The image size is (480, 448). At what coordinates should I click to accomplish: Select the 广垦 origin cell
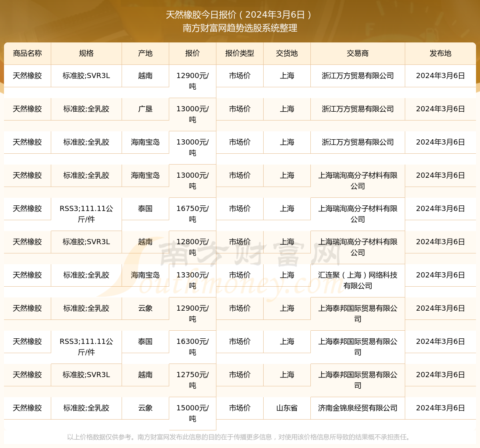pos(145,109)
